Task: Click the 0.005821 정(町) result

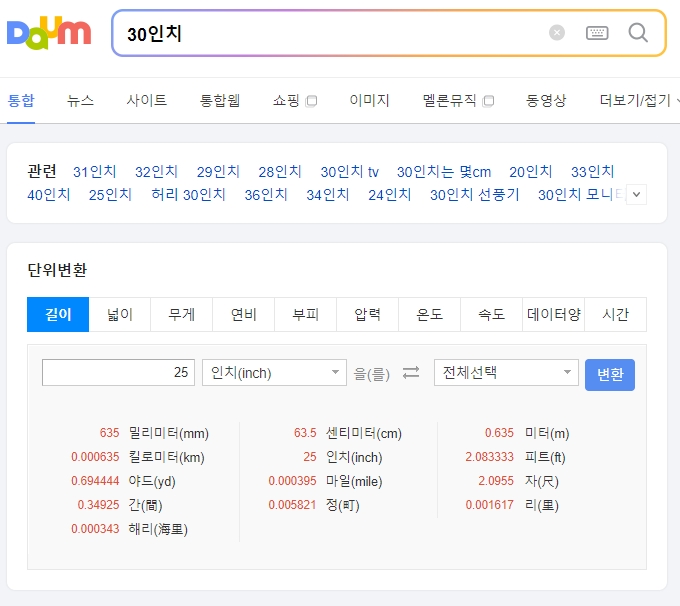Action: (314, 505)
